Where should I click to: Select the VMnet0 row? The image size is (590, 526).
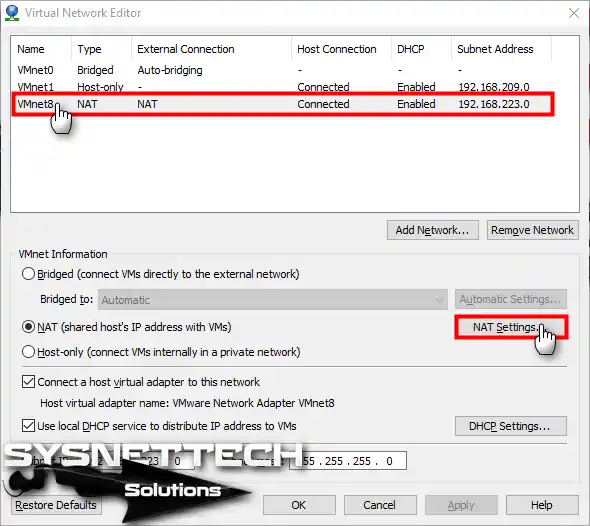282,70
